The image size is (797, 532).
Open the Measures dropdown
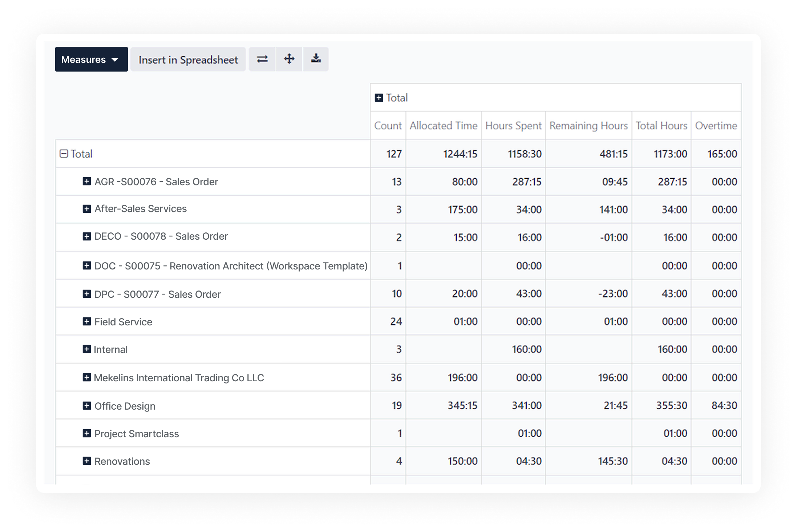91,59
